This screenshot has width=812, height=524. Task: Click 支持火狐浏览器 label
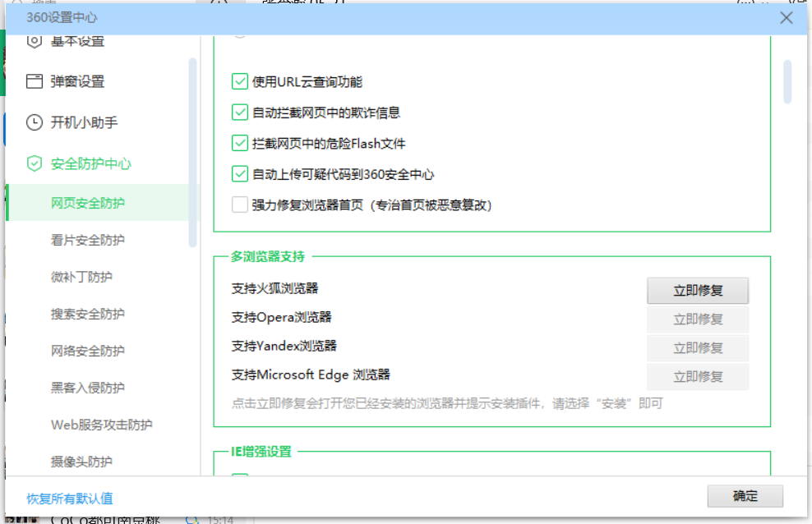tap(275, 288)
